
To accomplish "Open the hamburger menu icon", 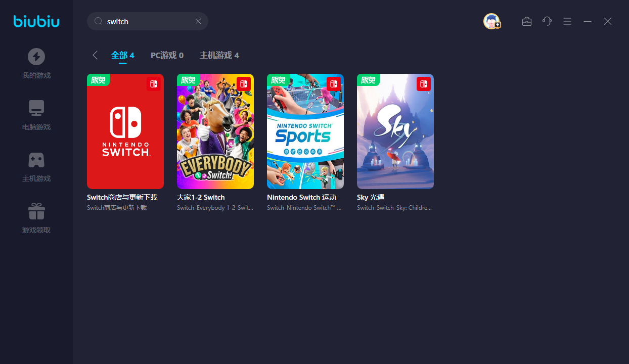I will 567,21.
